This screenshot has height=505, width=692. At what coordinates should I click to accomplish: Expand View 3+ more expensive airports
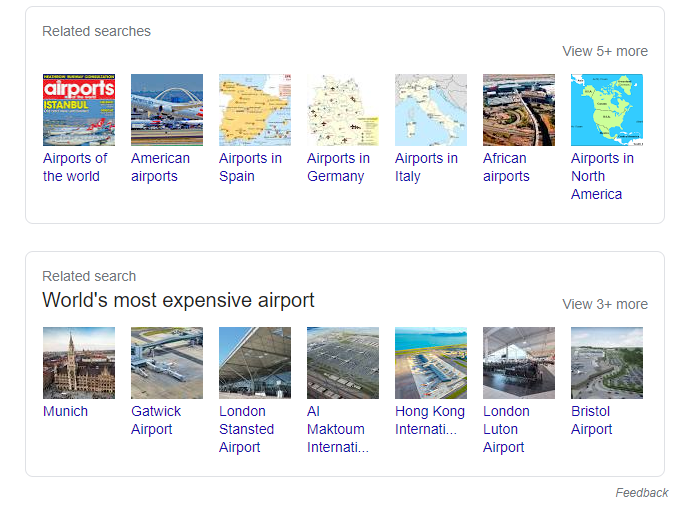point(605,304)
